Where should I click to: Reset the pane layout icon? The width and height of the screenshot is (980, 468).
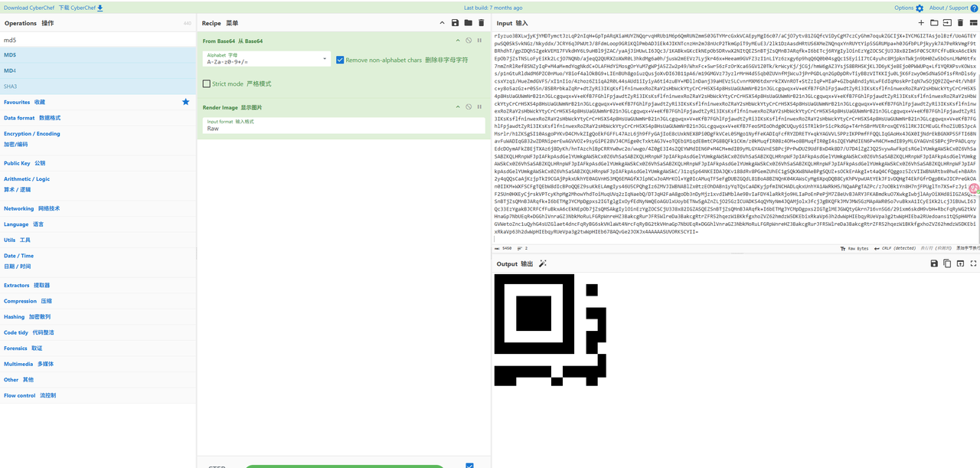[972, 23]
